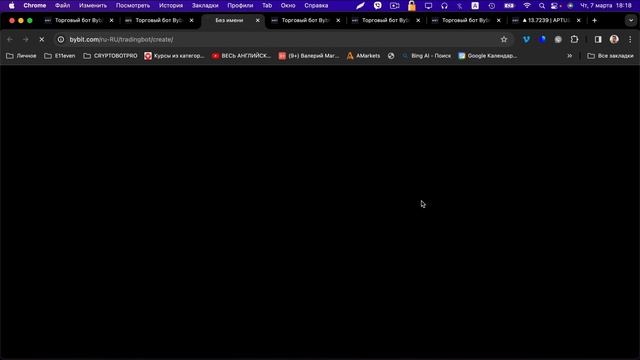Go back to previous page
The width and height of the screenshot is (640, 360).
pyautogui.click(x=10, y=40)
